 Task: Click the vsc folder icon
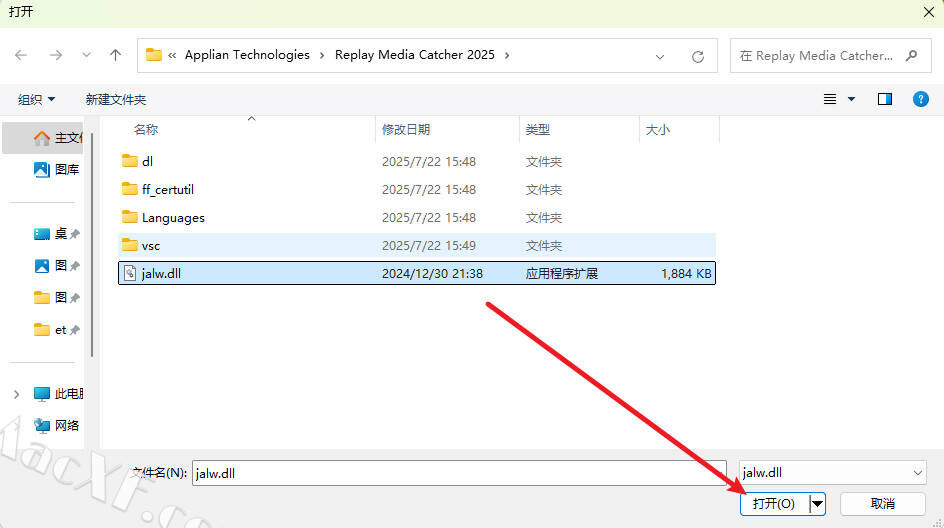129,244
